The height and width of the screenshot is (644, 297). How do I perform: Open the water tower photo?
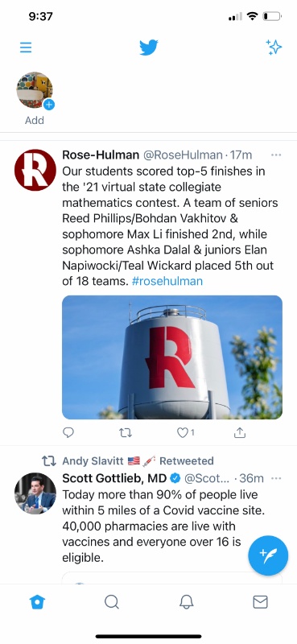point(172,357)
